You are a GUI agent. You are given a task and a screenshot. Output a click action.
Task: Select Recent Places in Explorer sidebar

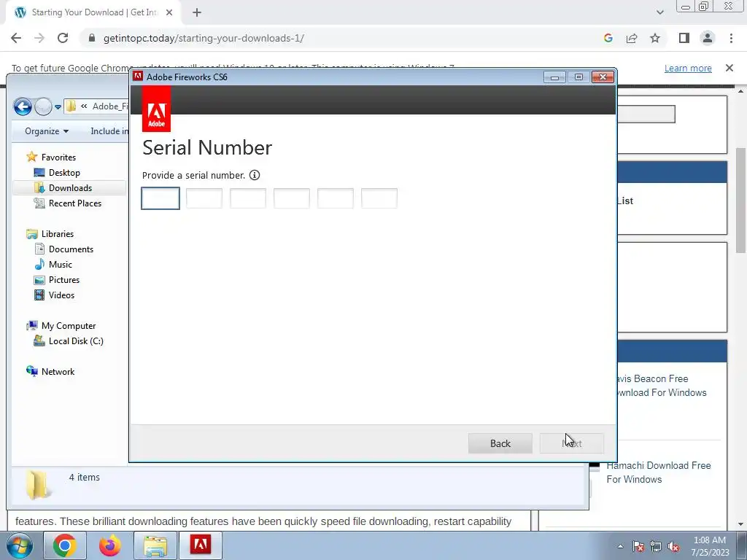coord(74,203)
